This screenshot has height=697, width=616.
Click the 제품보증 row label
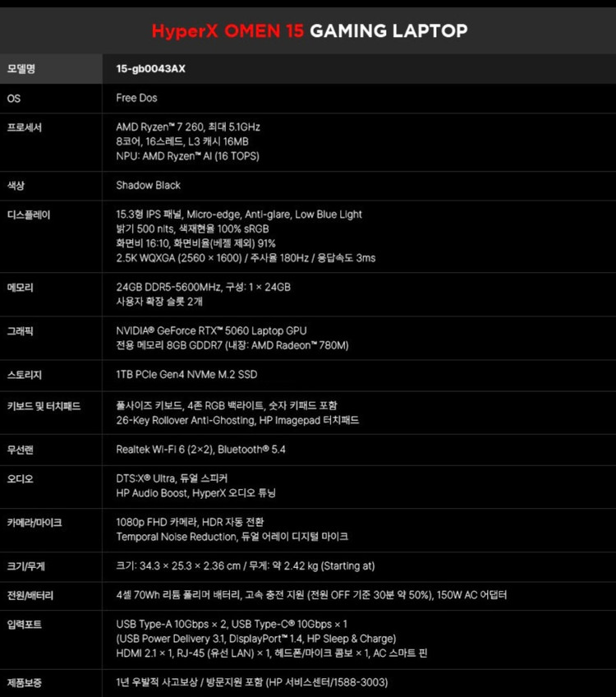[x=24, y=682]
